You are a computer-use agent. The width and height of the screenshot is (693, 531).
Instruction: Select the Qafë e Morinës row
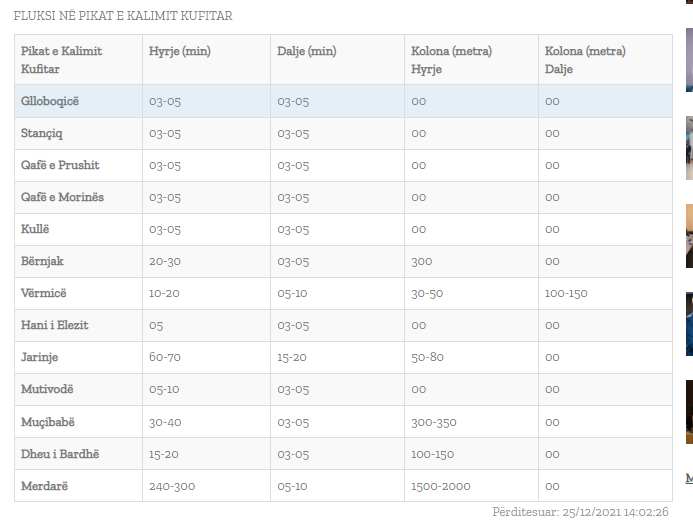(62, 197)
